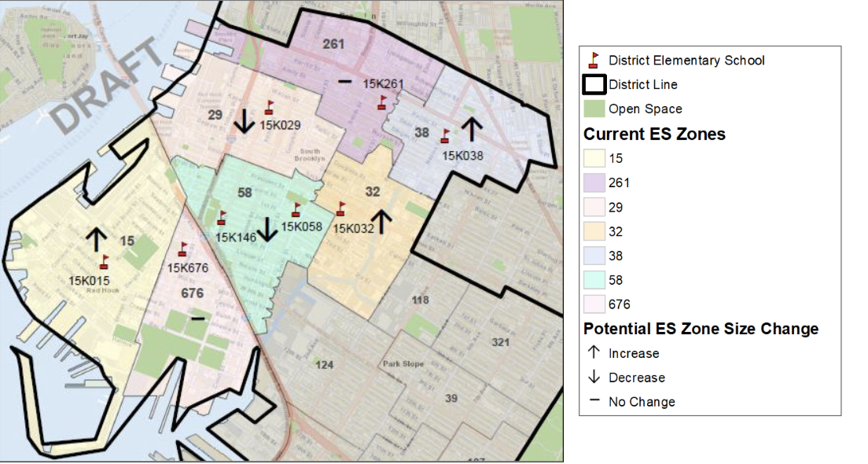Click the teal 58 zone legend swatch
Viewport: 868px width, 464px height.
click(x=594, y=280)
